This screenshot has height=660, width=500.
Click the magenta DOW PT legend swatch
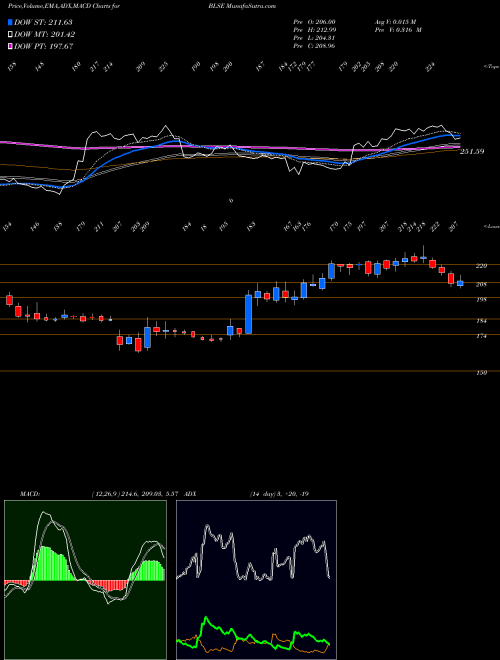(x=11, y=46)
